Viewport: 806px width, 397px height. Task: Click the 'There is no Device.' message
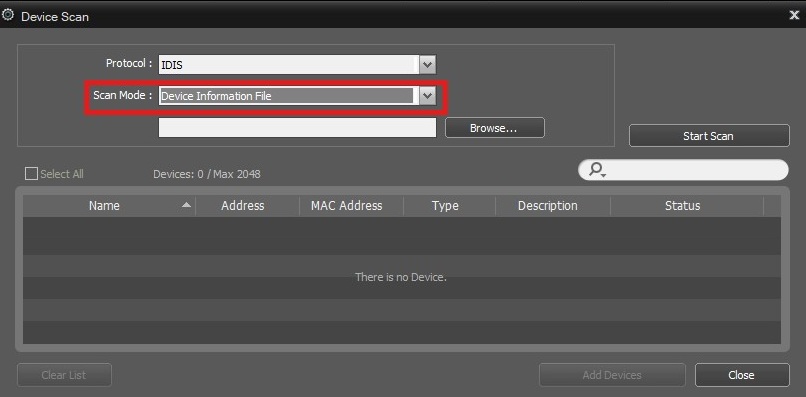tap(401, 277)
